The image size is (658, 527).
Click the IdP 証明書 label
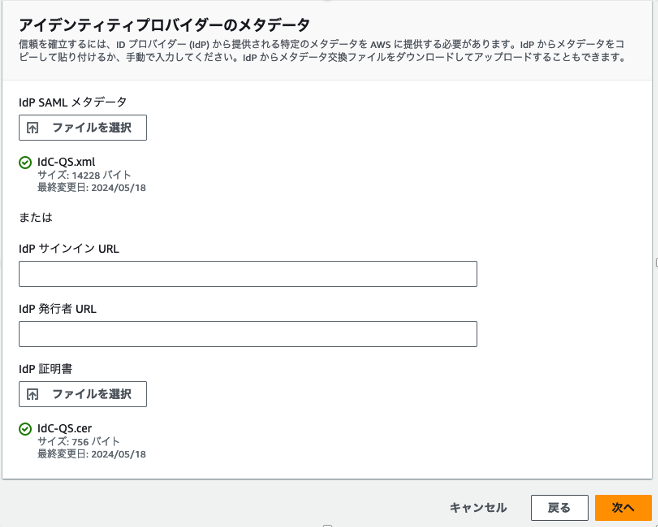46,369
